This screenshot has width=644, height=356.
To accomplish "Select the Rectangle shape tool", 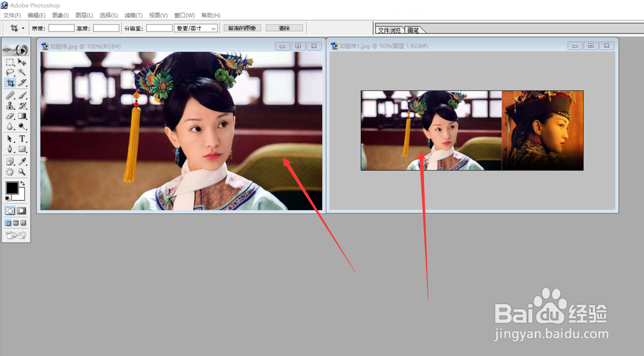I will click(x=22, y=149).
